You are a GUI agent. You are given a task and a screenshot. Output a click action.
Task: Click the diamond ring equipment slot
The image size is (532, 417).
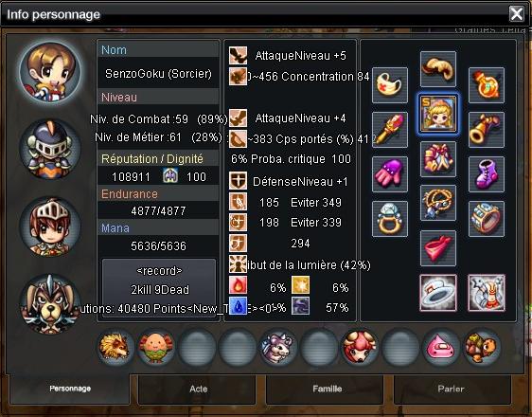click(390, 219)
